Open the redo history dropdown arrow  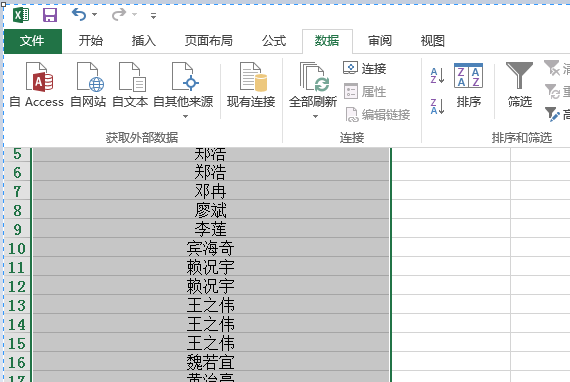pos(135,15)
